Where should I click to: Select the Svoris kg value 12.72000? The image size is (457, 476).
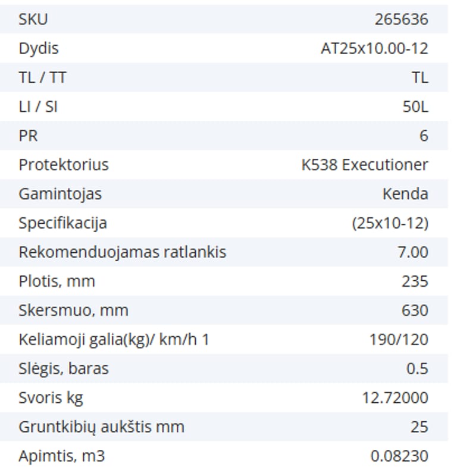(395, 398)
